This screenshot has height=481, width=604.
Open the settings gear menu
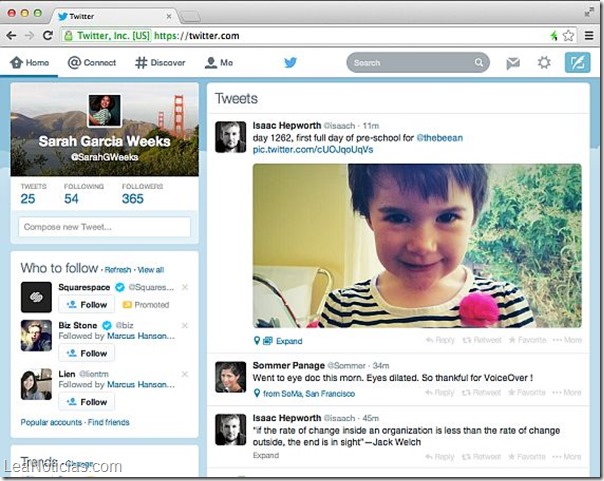[x=544, y=62]
